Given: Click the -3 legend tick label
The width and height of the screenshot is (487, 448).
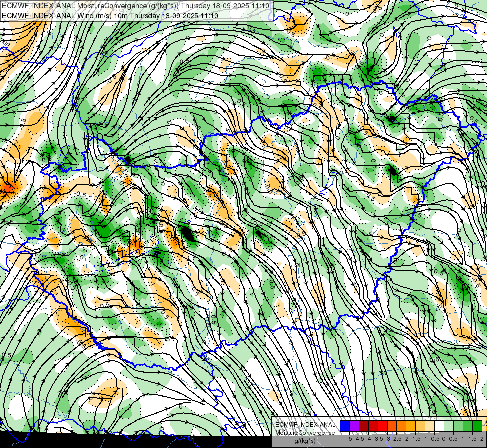Looking at the screenshot, I should coord(387,439).
